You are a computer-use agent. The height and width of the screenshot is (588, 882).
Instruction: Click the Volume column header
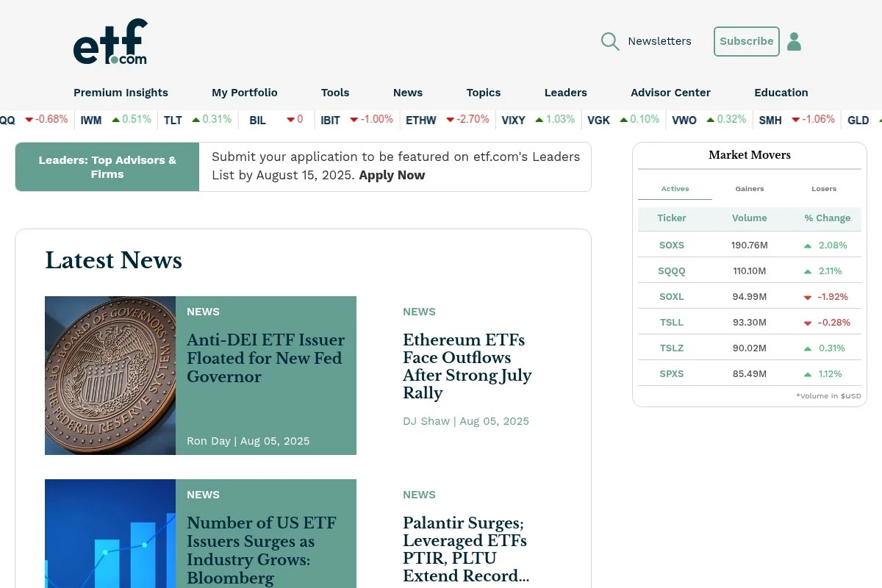click(749, 218)
